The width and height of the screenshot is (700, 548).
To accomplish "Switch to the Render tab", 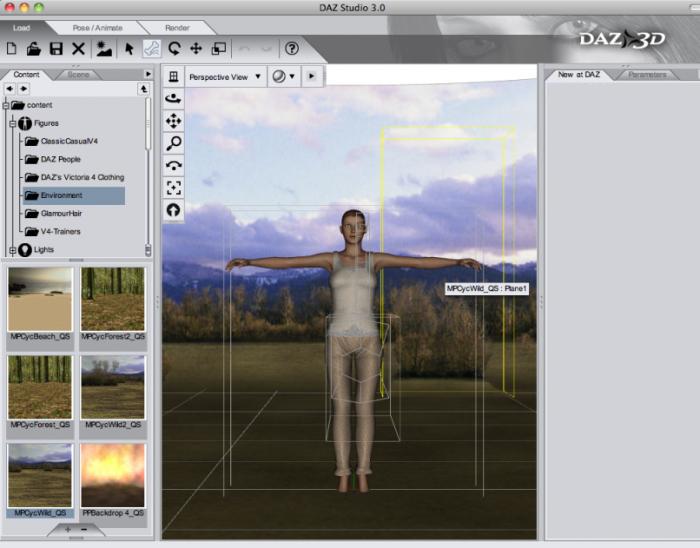I will coord(177,28).
